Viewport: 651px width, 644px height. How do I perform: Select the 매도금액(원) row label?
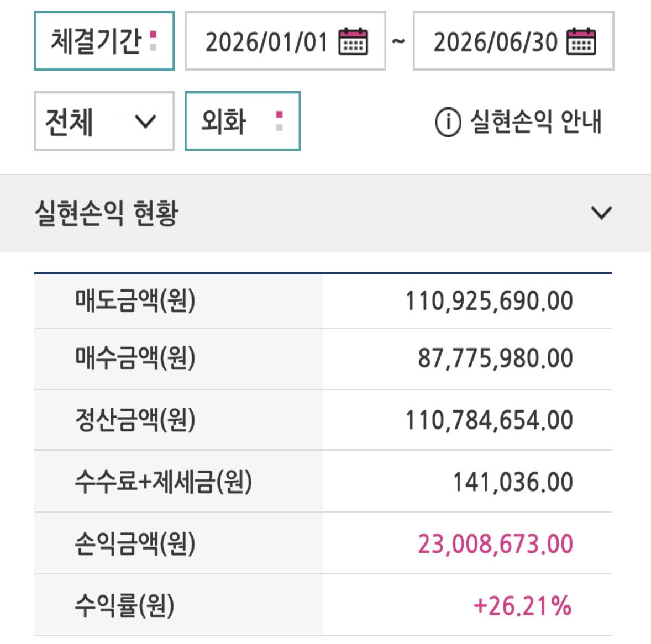pos(135,300)
